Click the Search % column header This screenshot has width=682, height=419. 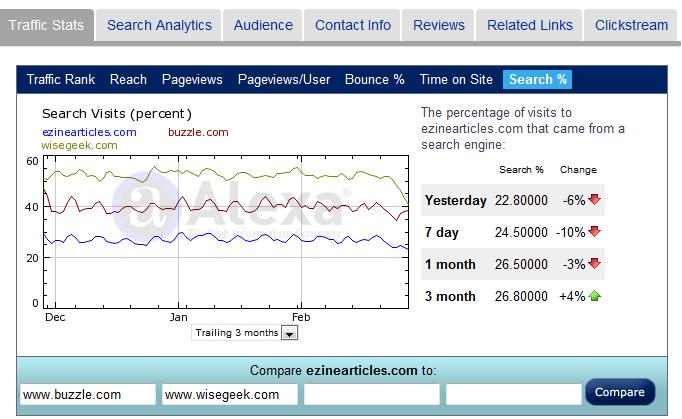[x=521, y=170]
